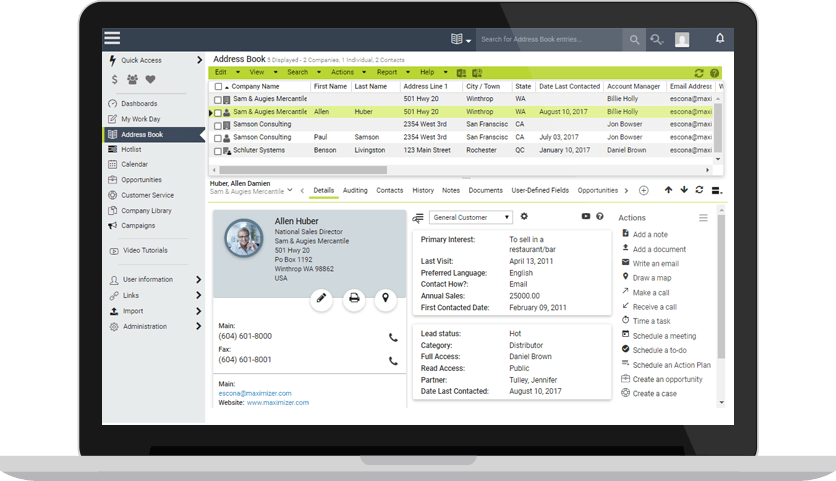Print Allen Huber contact card

(x=354, y=298)
